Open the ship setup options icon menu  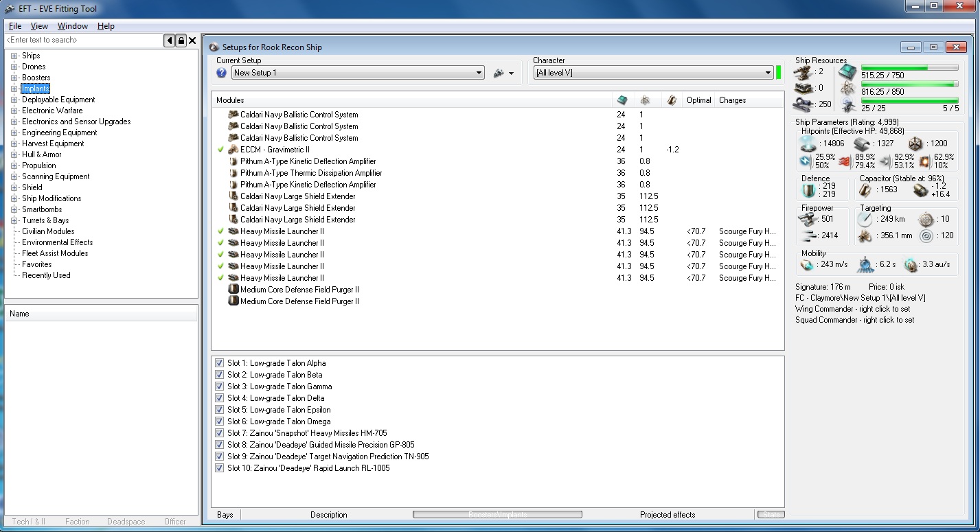504,73
